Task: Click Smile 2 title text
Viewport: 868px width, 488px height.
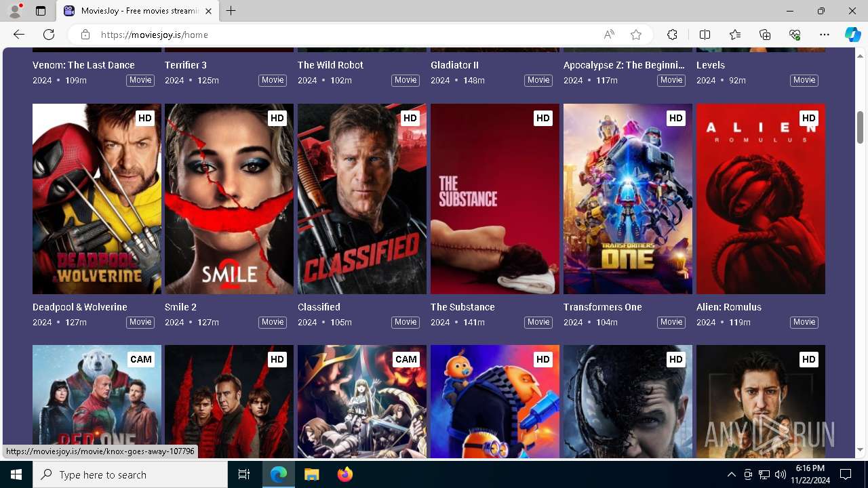Action: click(180, 307)
